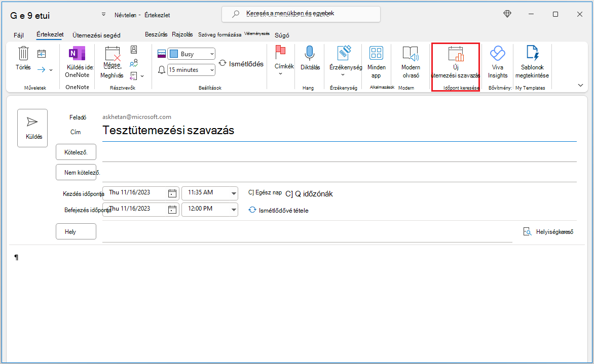The image size is (594, 364).
Task: Click the Nem kötelező optional attendees button
Action: 76,173
